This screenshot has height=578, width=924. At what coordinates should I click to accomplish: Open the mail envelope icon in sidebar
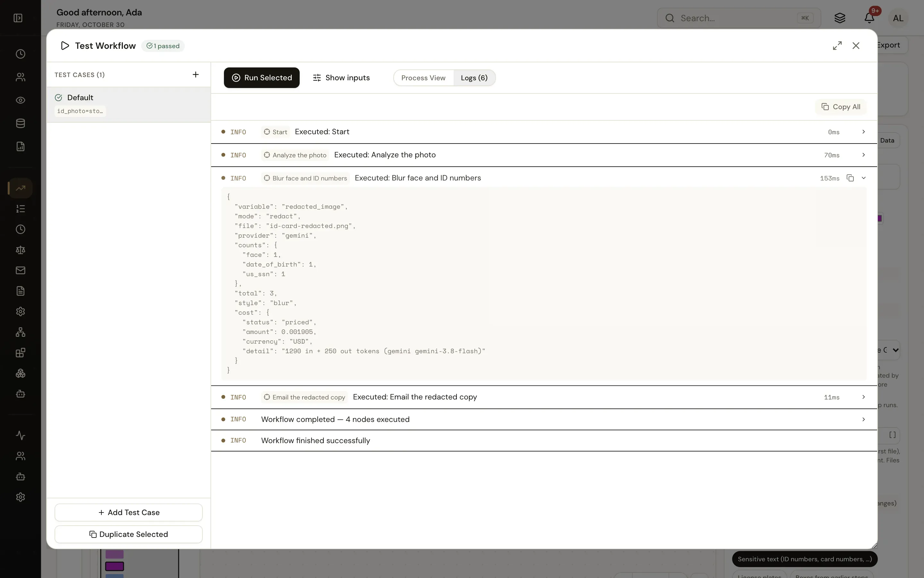pyautogui.click(x=21, y=271)
